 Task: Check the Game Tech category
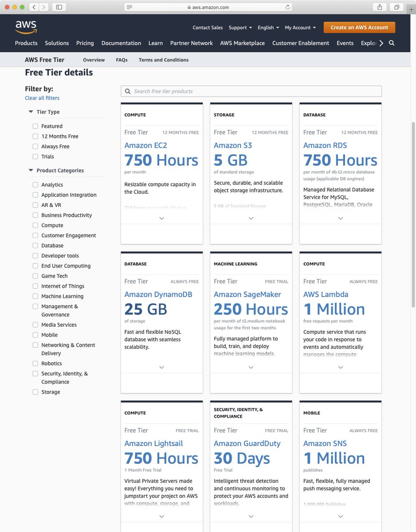(x=35, y=276)
